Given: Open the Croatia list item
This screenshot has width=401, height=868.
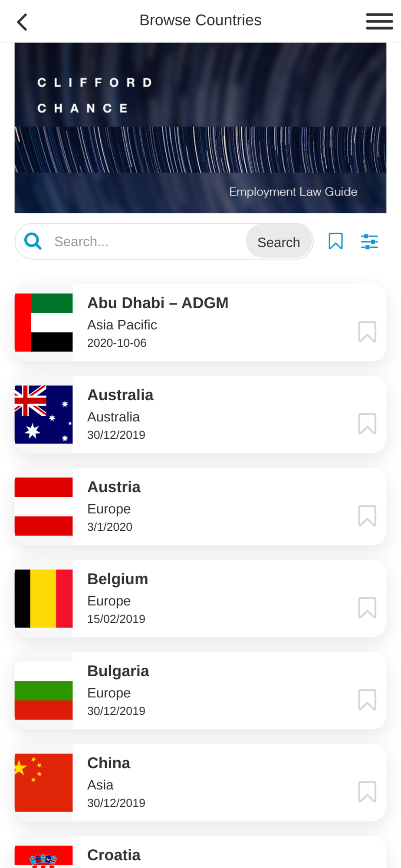Looking at the screenshot, I should (200, 852).
